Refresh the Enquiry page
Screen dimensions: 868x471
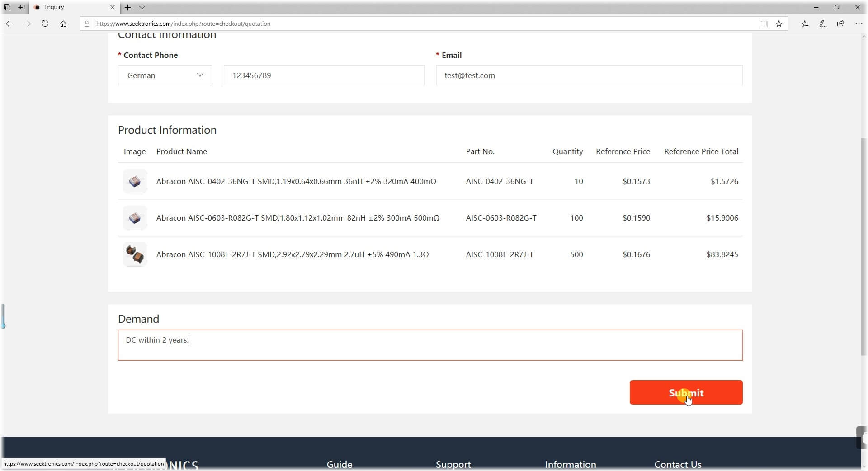click(45, 24)
